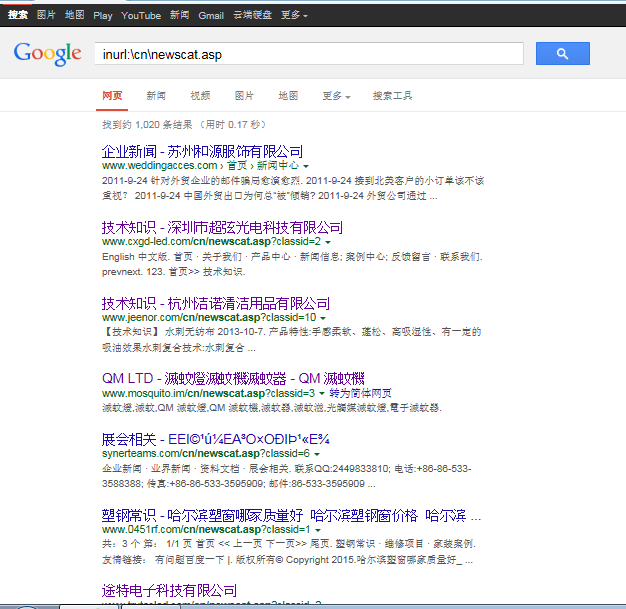Expand 更多 dropdown in results tabs
The width and height of the screenshot is (626, 609).
pos(336,96)
